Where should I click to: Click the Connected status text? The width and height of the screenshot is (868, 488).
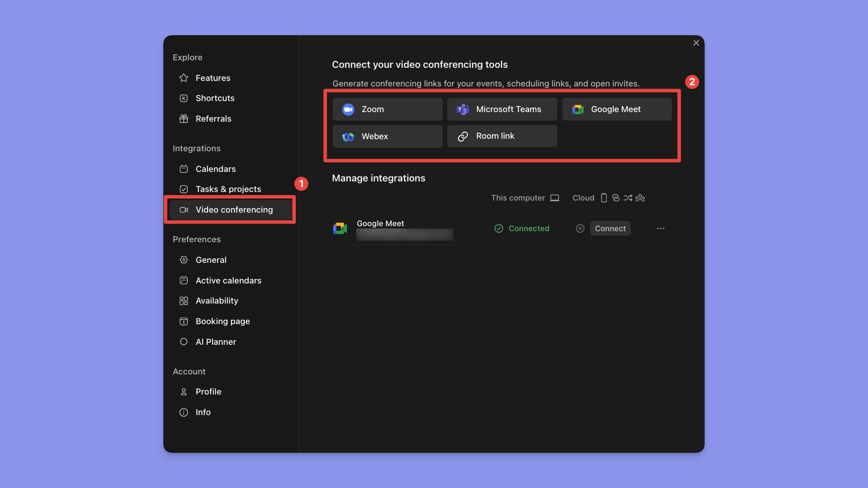tap(529, 229)
